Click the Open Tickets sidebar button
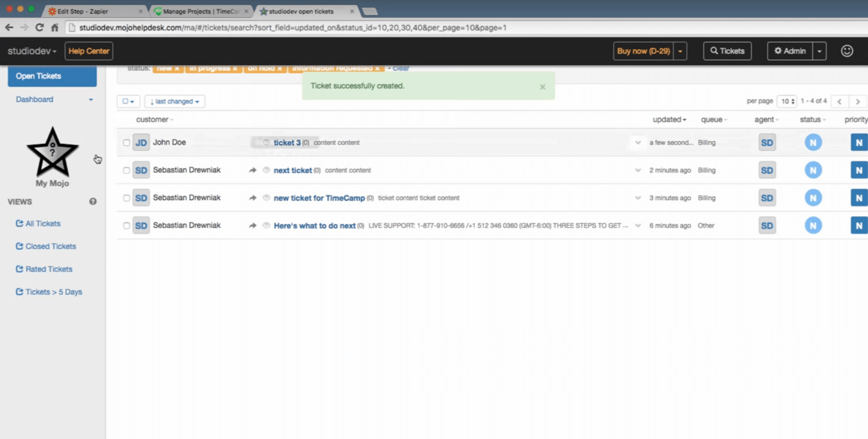 (x=52, y=76)
